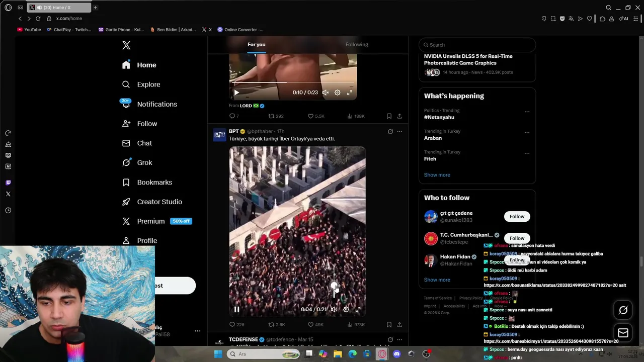Seek on top video progress bar
The height and width of the screenshot is (362, 644).
tap(293, 82)
